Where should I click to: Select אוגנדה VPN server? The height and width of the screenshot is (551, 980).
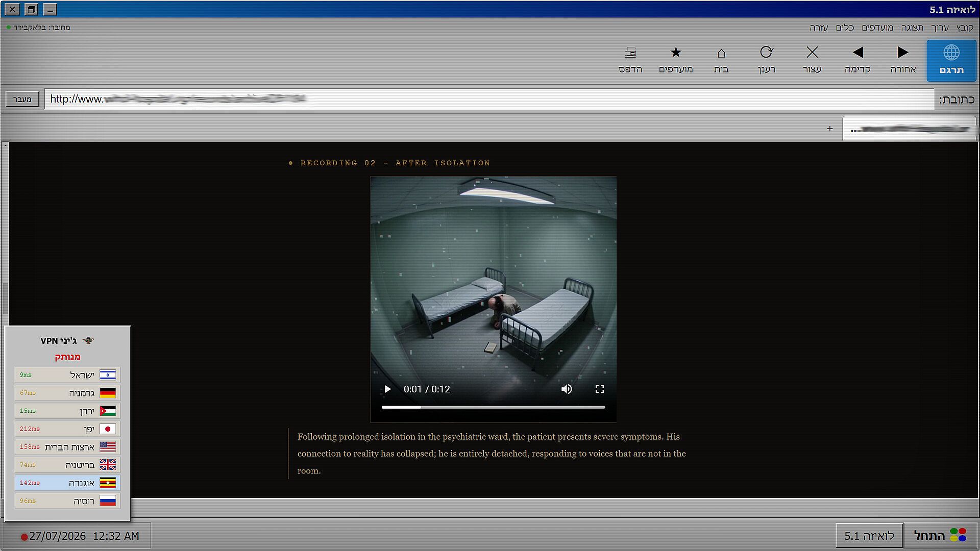click(x=68, y=483)
